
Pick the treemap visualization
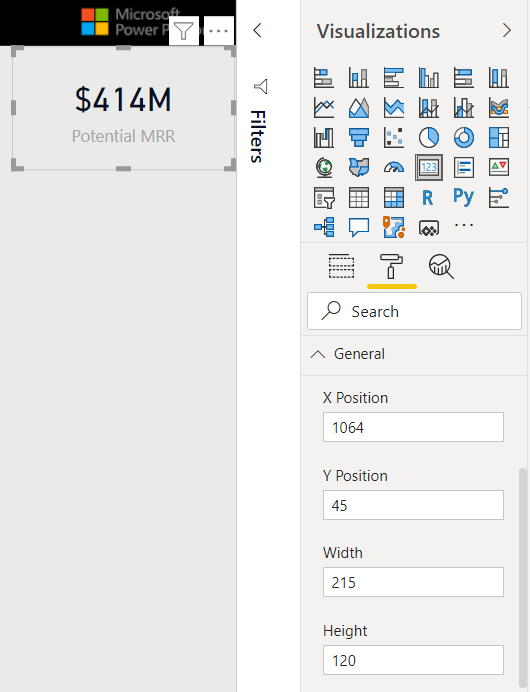point(499,138)
